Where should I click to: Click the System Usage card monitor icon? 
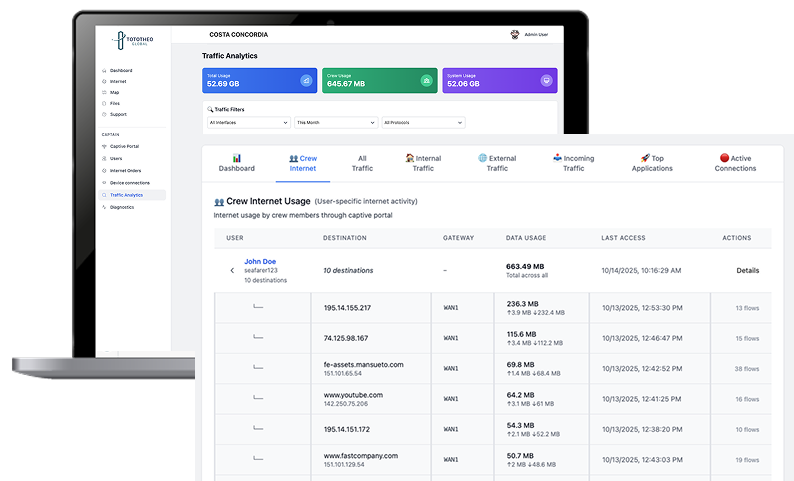(x=546, y=81)
